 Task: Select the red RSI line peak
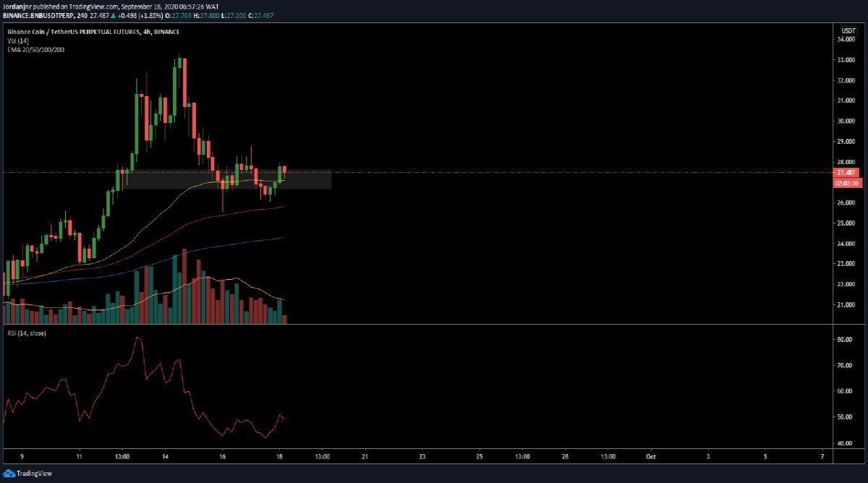tap(137, 338)
